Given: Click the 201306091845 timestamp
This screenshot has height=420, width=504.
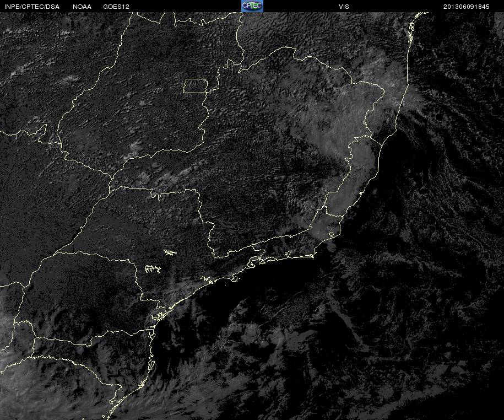Looking at the screenshot, I should [x=467, y=7].
